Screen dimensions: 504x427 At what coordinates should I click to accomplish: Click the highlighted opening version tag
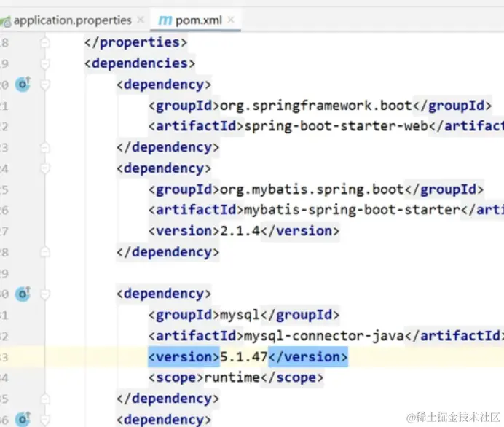(184, 357)
